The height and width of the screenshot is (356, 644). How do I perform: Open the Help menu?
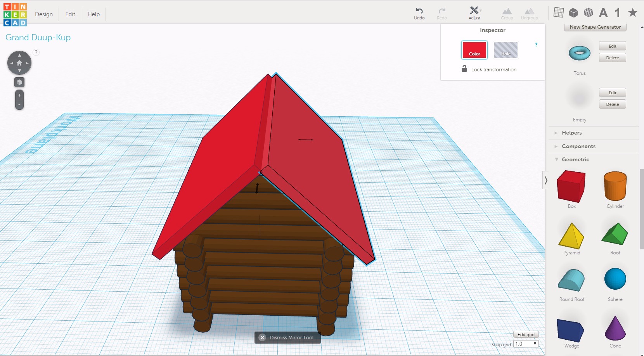(93, 14)
